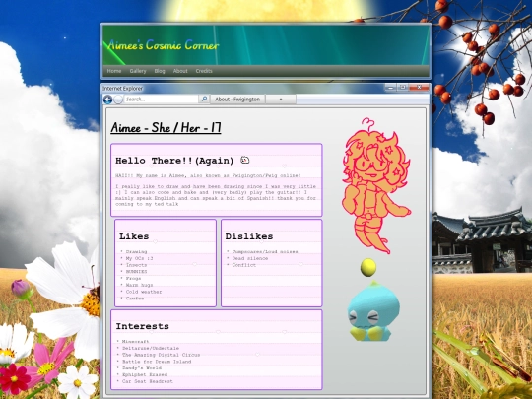Click the Interests heading
Viewport: 532px width, 399px height.
[x=143, y=326]
